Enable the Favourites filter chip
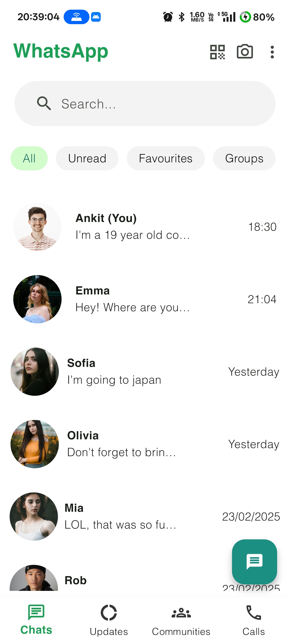This screenshot has width=290, height=644. coord(165,158)
